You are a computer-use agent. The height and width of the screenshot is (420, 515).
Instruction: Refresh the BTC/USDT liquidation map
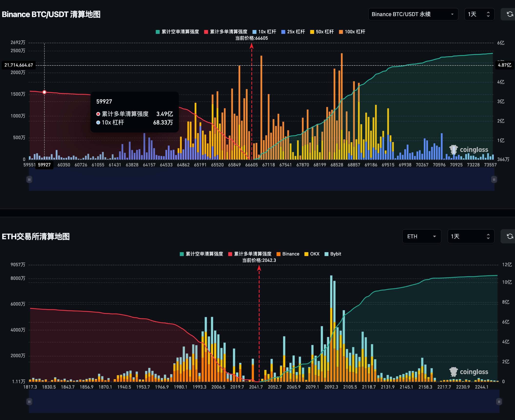[x=510, y=14]
